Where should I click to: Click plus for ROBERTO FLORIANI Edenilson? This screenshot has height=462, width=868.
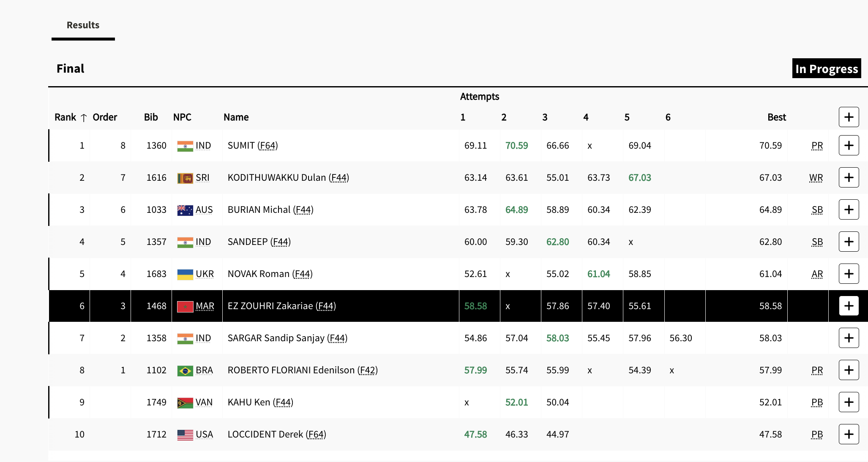pos(849,370)
